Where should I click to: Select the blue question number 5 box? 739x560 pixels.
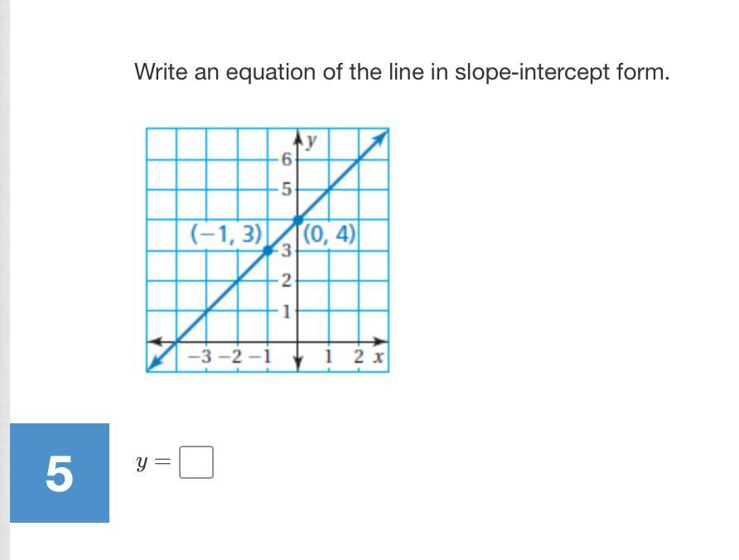pos(60,473)
